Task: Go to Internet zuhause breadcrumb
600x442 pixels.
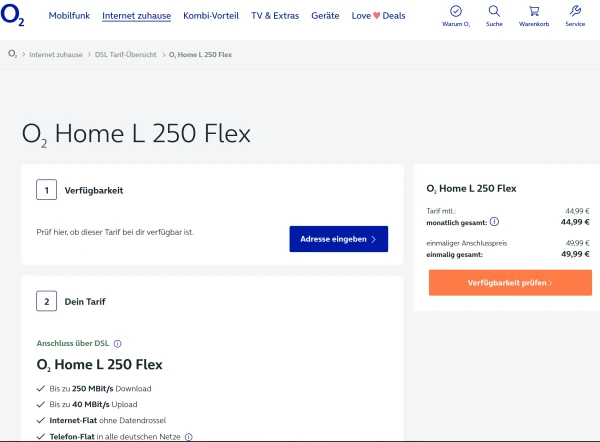Action: [56, 55]
